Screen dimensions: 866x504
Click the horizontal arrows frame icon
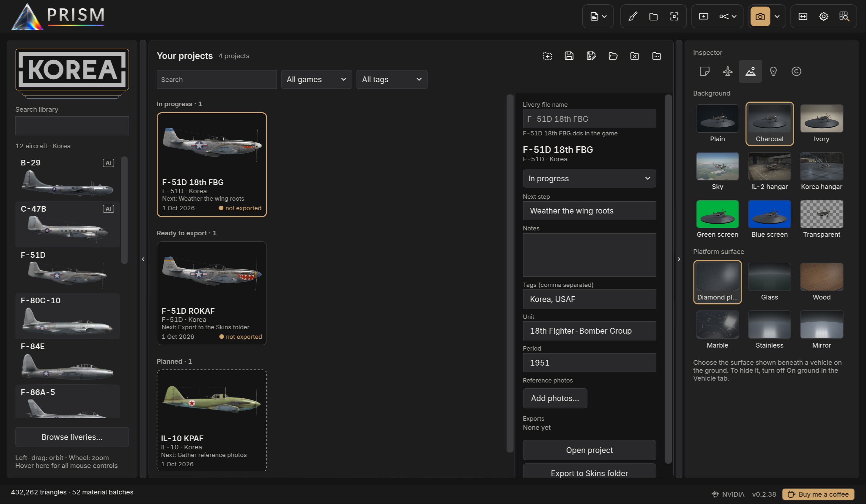pyautogui.click(x=803, y=16)
